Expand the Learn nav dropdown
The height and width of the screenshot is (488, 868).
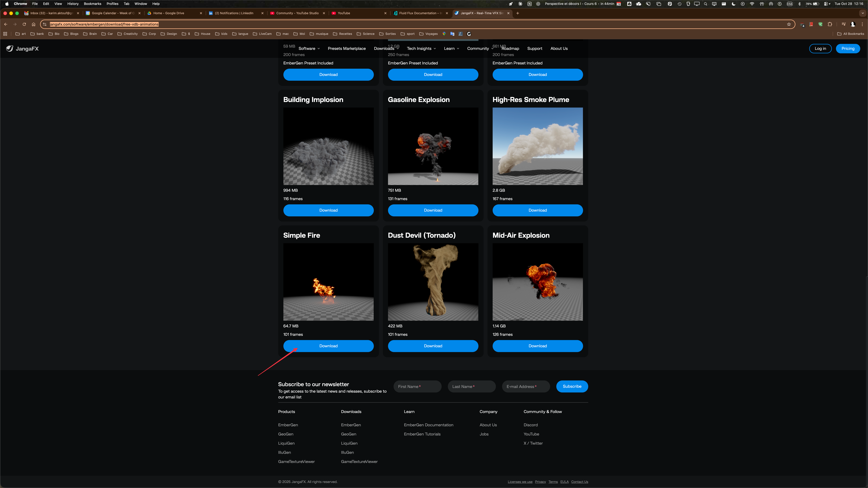[x=452, y=49]
